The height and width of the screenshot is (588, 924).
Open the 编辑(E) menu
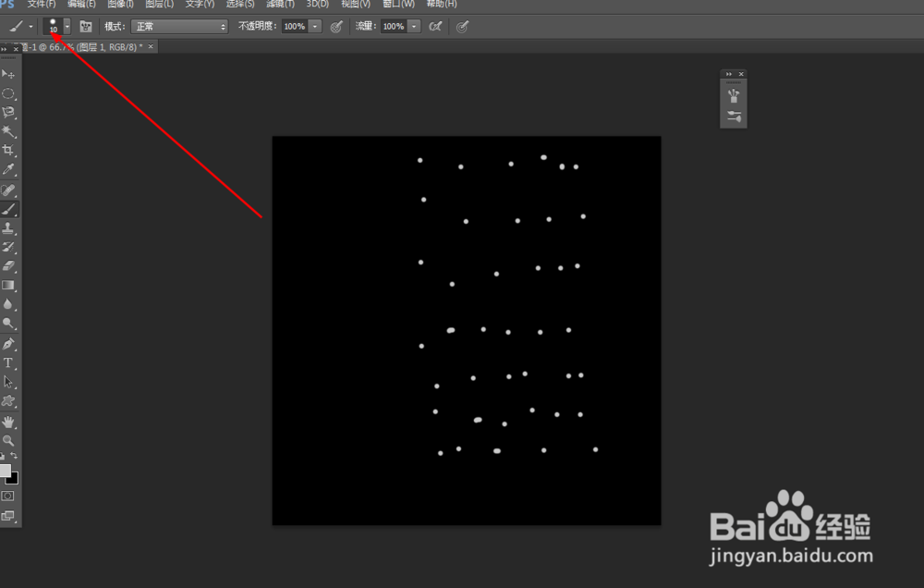[x=81, y=4]
